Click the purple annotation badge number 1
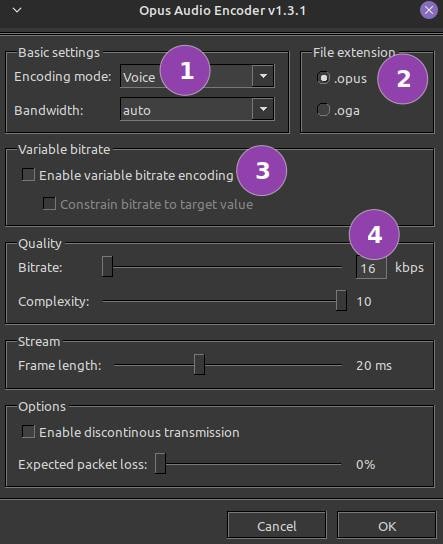The height and width of the screenshot is (544, 443). 185,70
